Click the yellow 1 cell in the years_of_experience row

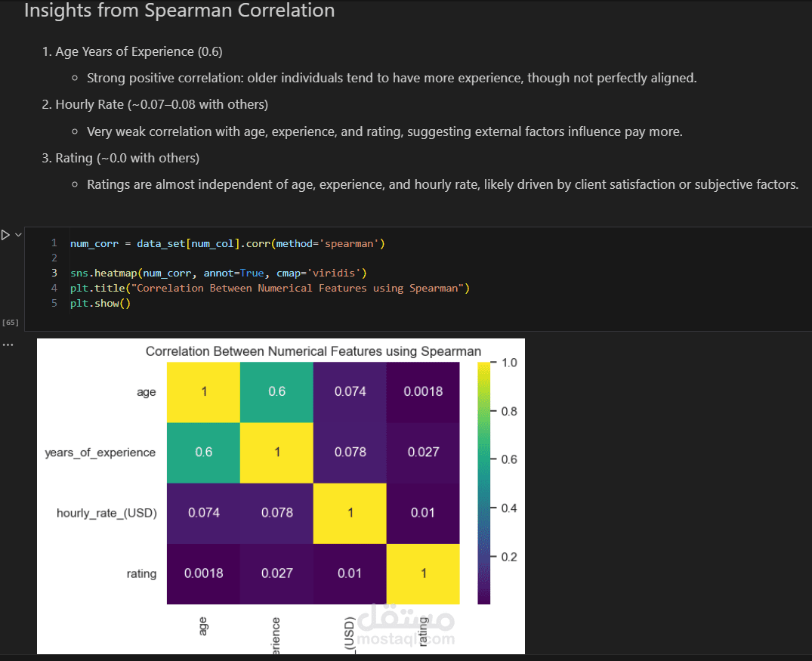click(x=276, y=453)
